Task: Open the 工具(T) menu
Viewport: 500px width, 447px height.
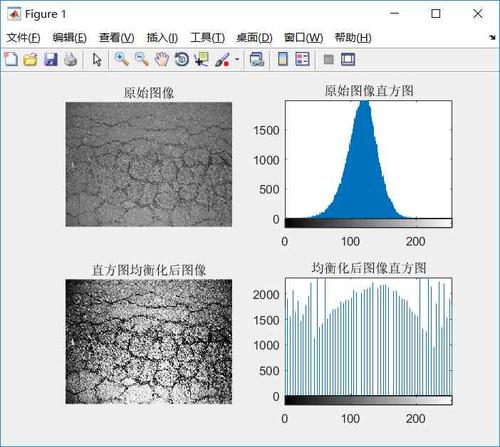Action: point(208,38)
